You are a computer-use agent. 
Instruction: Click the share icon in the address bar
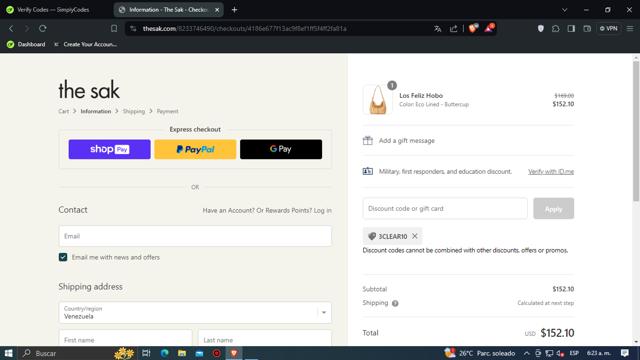453,29
